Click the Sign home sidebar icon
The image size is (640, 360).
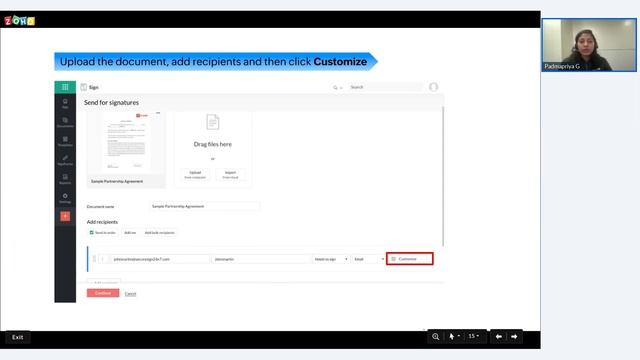click(65, 103)
